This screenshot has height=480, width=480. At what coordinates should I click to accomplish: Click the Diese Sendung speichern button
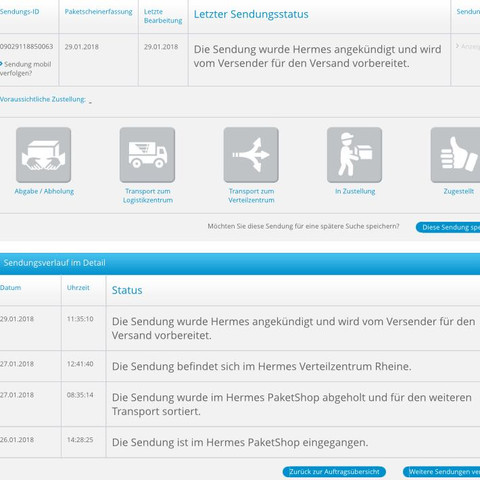(448, 227)
